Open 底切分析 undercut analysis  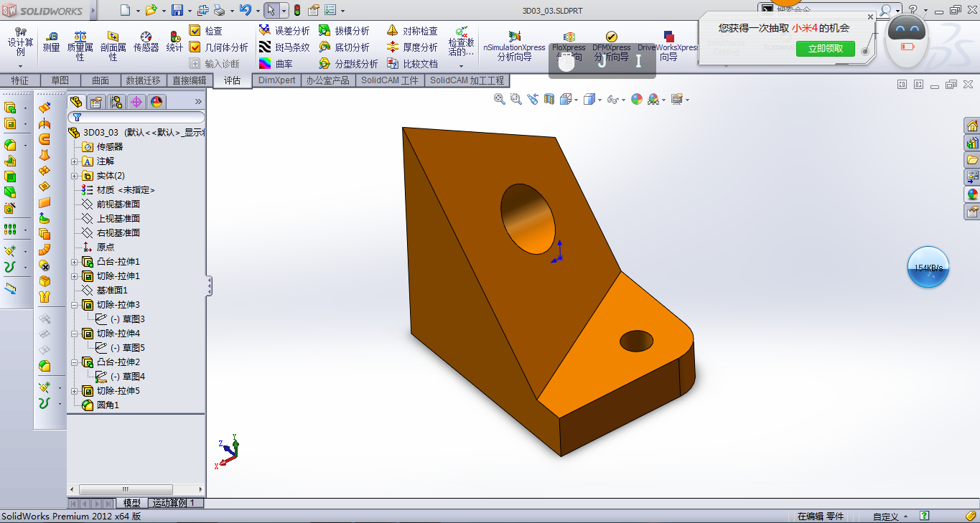[343, 47]
